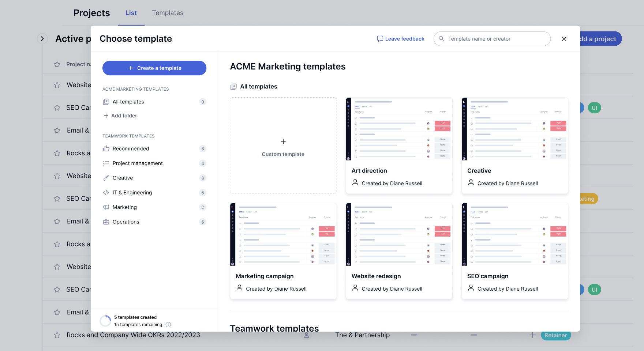Click the Creative category brush icon
The width and height of the screenshot is (644, 351).
pyautogui.click(x=106, y=178)
